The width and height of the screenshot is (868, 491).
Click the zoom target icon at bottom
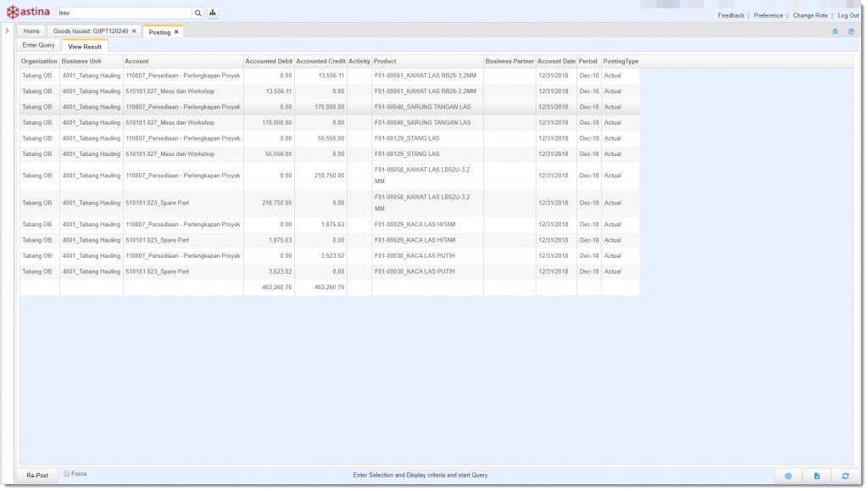click(x=787, y=476)
